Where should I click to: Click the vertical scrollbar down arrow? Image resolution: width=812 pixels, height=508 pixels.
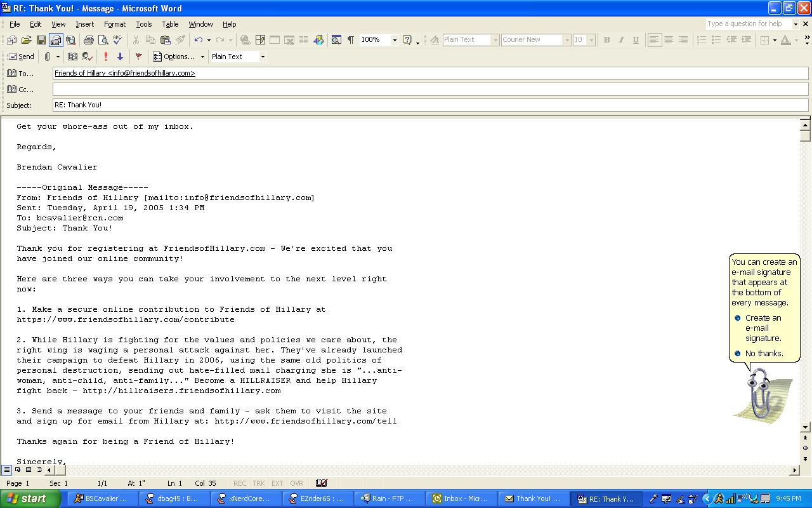coord(805,427)
